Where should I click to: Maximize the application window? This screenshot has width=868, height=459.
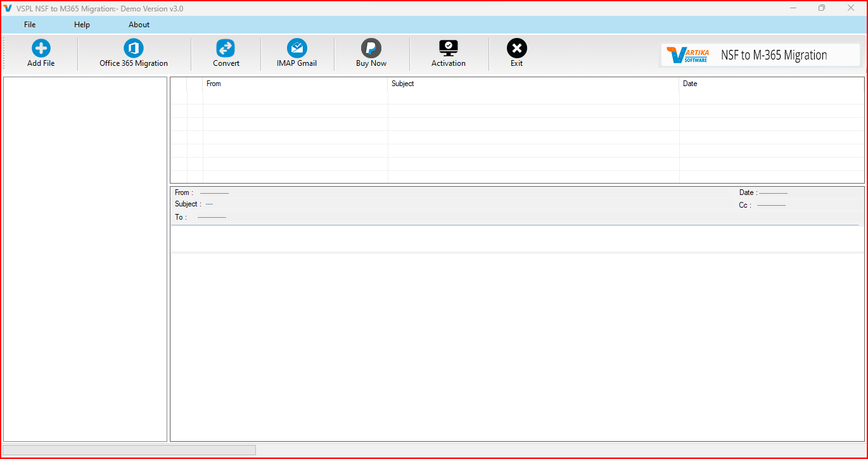822,8
